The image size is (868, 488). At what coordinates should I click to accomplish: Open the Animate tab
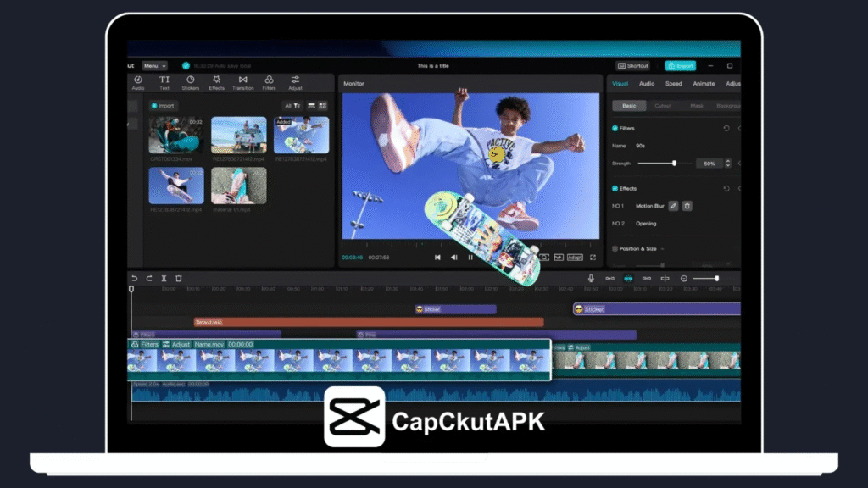coord(704,84)
